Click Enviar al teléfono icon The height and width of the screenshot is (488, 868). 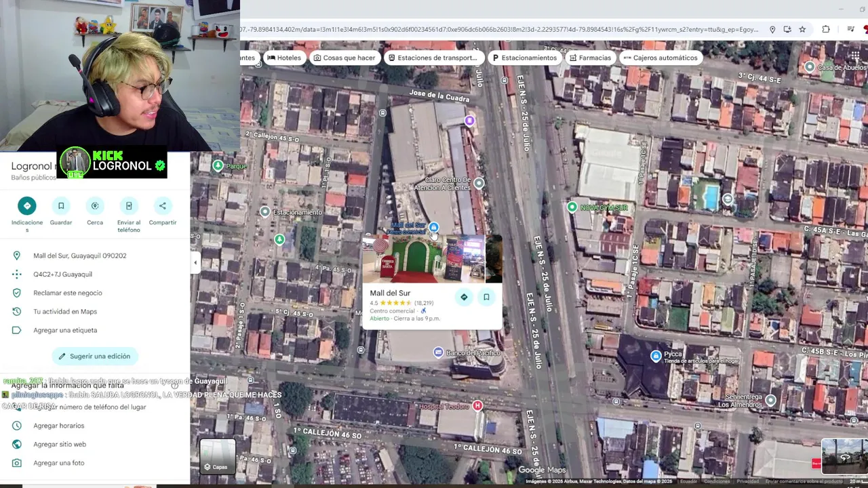[129, 205]
